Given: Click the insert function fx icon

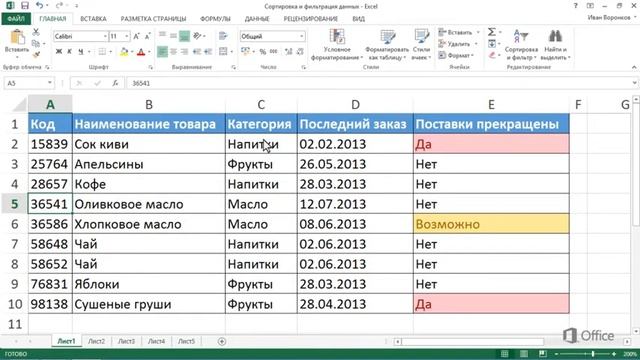Looking at the screenshot, I should pos(116,83).
